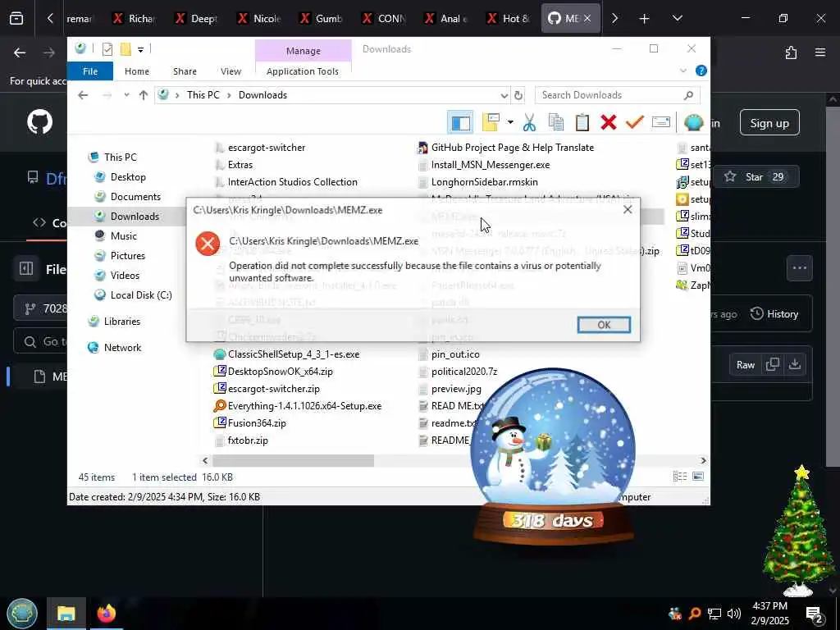Open Explorer help question mark icon
This screenshot has height=630, width=840.
click(x=701, y=71)
